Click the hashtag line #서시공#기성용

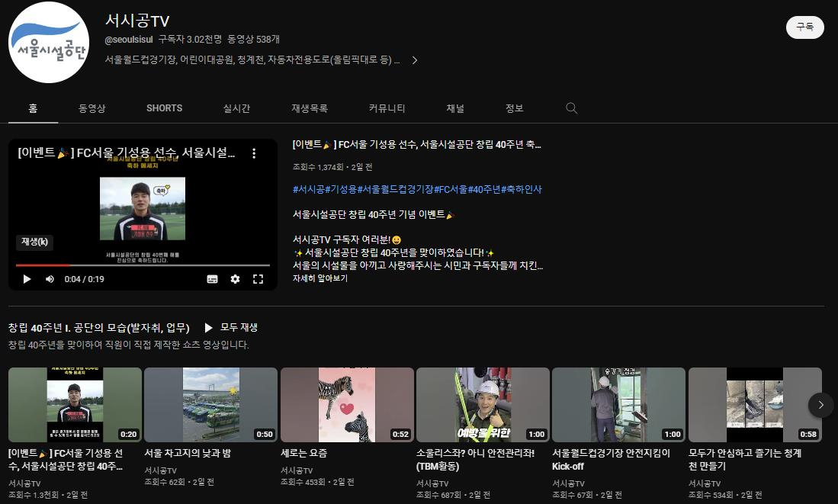(417, 189)
